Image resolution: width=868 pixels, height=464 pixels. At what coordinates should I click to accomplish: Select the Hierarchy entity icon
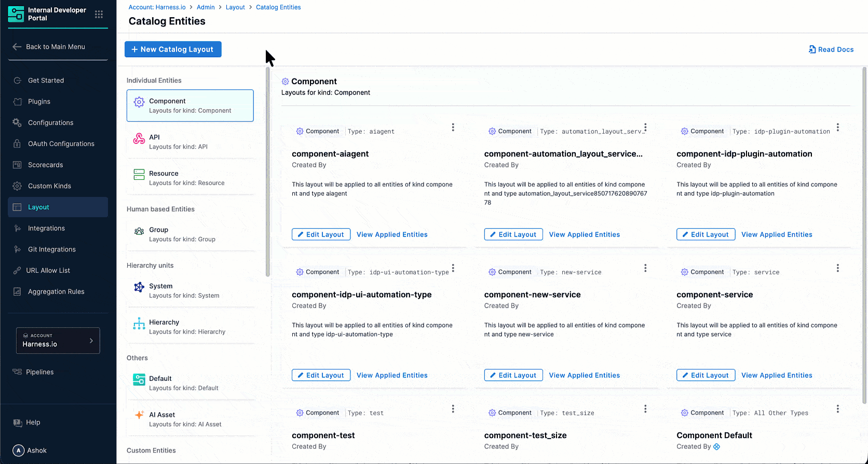[x=139, y=324]
